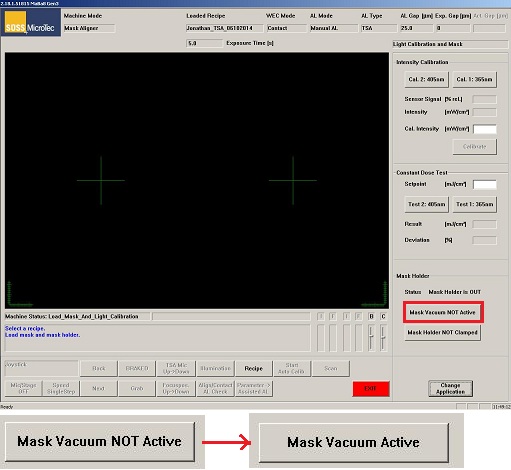
Task: Click the Exposure Time value field
Action: (204, 43)
